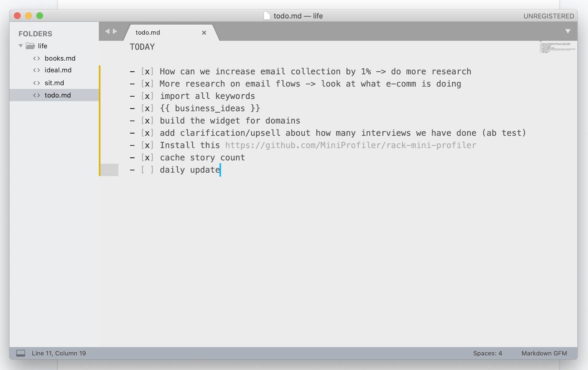Collapse the life folder tree
The height and width of the screenshot is (370, 588).
[21, 46]
